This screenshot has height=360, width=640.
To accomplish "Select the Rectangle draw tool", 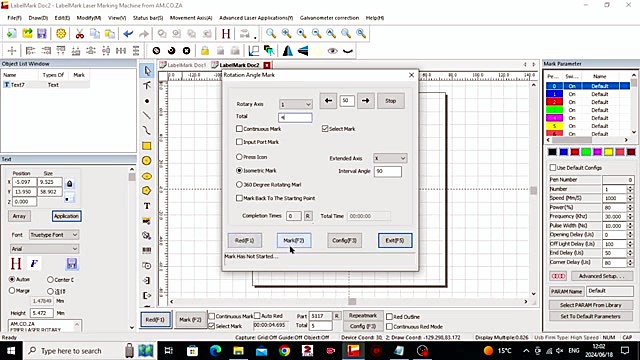I will pos(147,146).
